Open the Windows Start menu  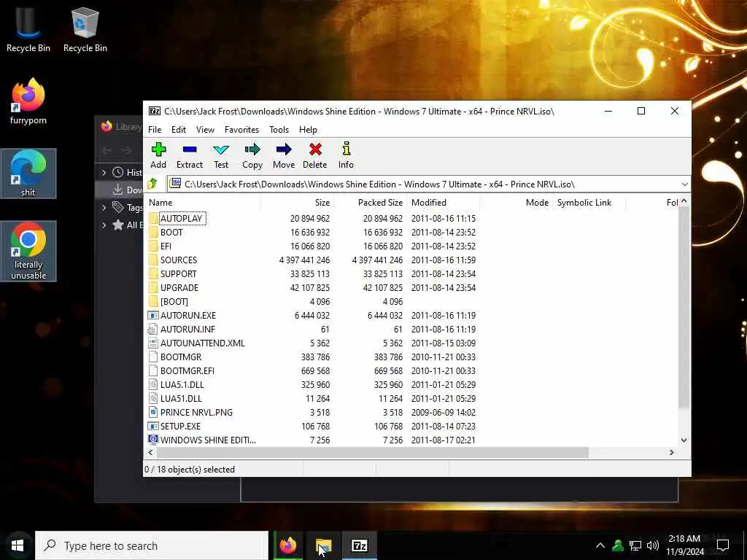click(x=18, y=545)
